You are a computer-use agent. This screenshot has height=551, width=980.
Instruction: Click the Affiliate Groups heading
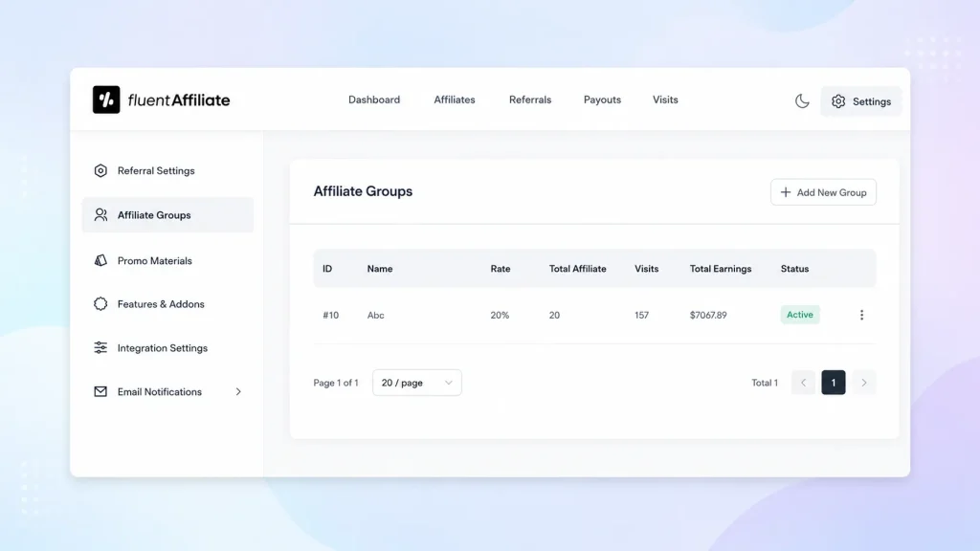(363, 191)
